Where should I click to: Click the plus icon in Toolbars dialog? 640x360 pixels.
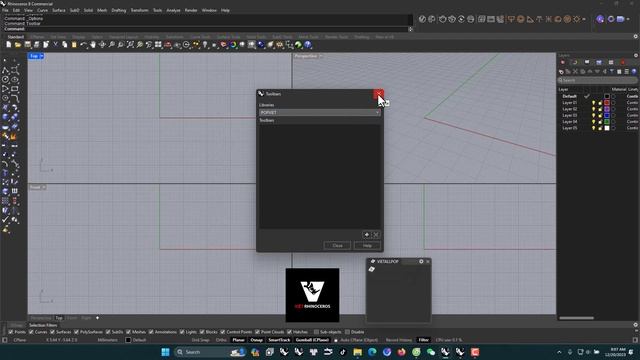click(367, 235)
